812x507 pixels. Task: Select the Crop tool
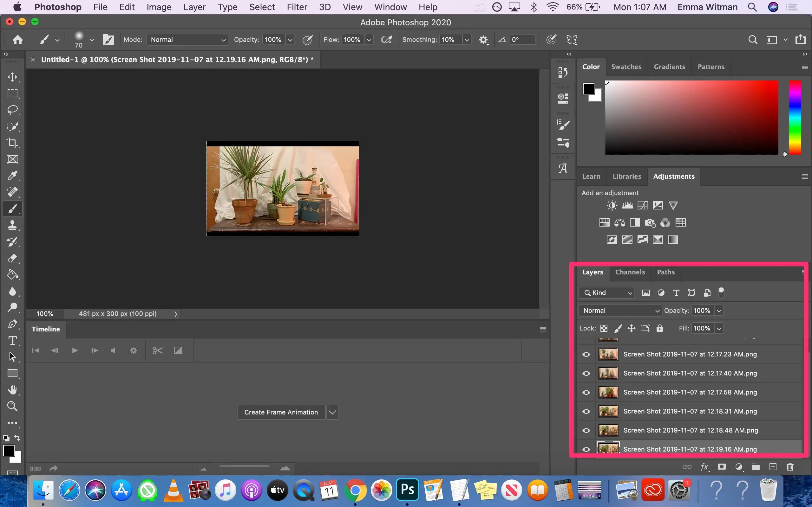tap(12, 143)
